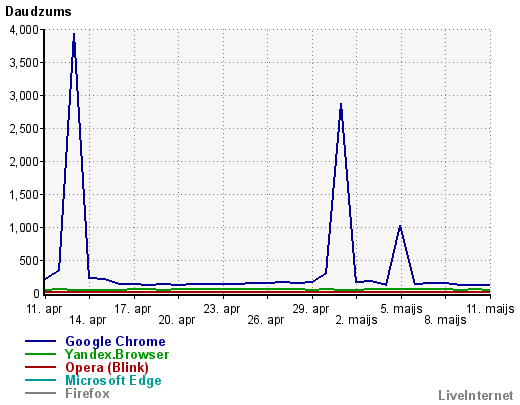This screenshot has height=405, width=520.
Task: Click the 23. apr axis label
Action: tap(222, 309)
